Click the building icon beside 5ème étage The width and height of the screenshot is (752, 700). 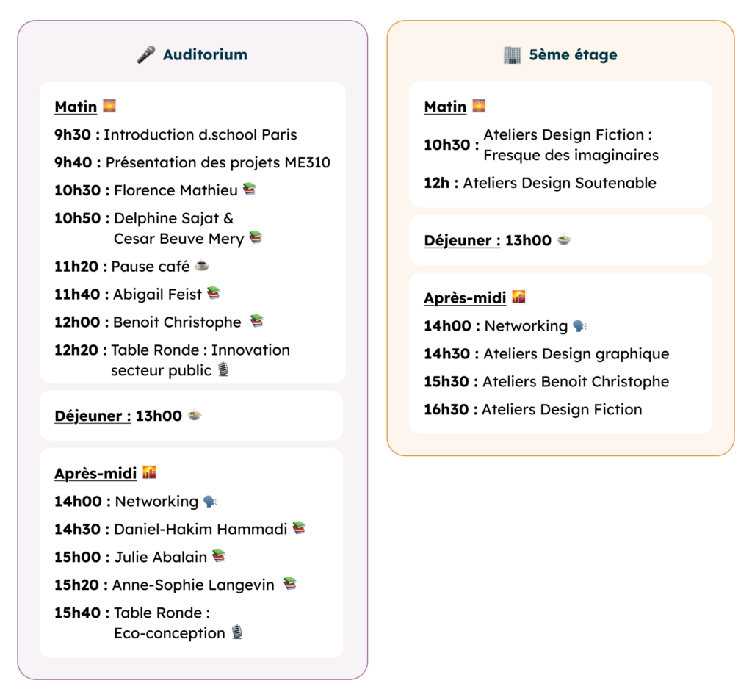[x=512, y=54]
